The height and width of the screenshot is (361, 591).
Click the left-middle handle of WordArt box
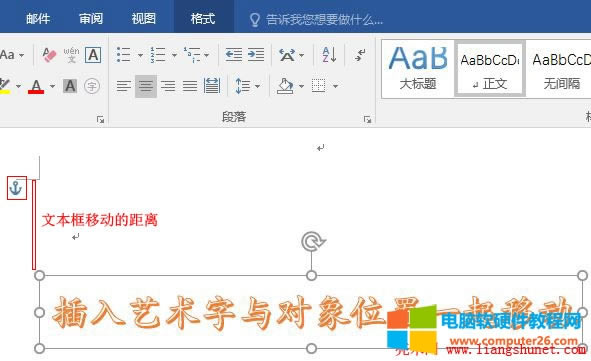tap(39, 312)
